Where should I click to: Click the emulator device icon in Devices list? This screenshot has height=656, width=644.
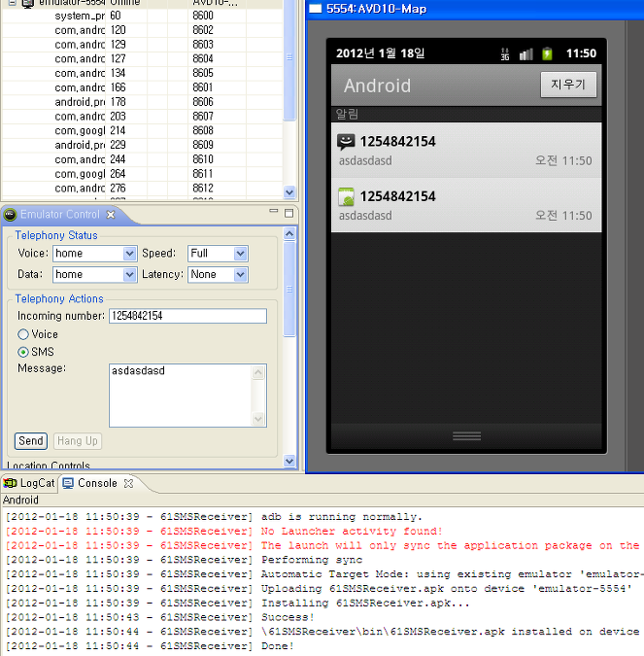(x=27, y=3)
